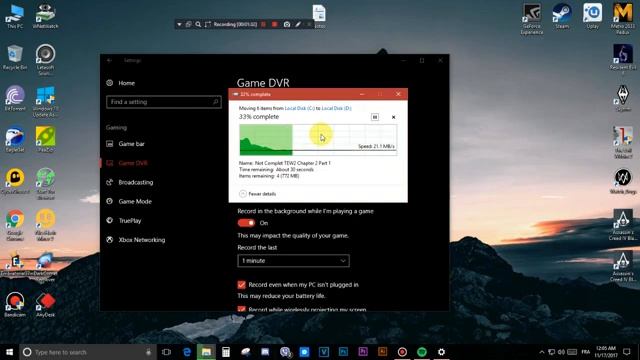Launch CyberGhost desktop shortcut
Image resolution: width=640 pixels, height=360 pixels.
15,181
